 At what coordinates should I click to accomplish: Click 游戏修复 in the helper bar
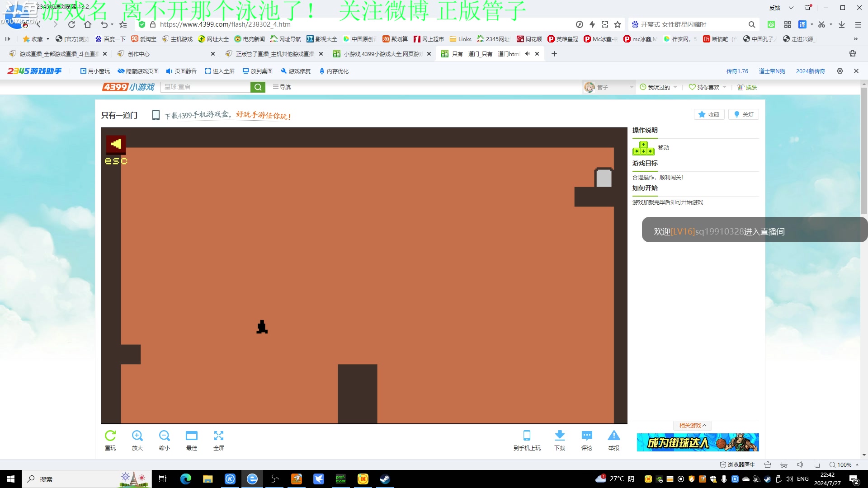tap(296, 71)
